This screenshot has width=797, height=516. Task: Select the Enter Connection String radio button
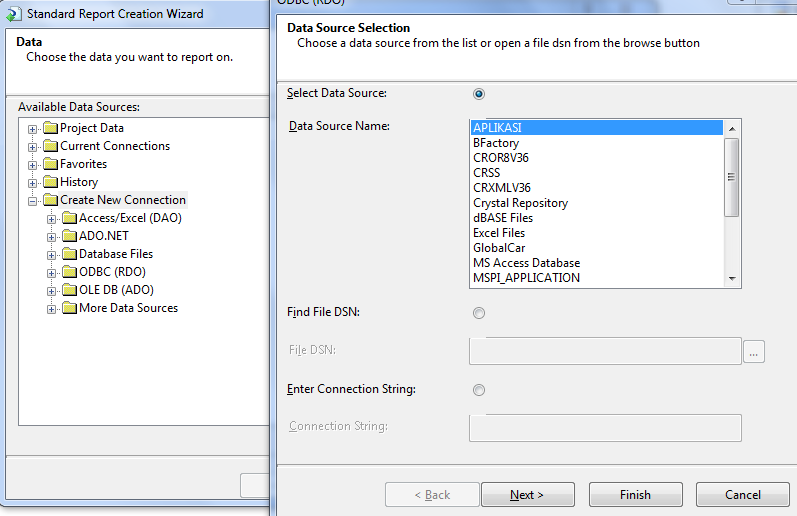[479, 390]
